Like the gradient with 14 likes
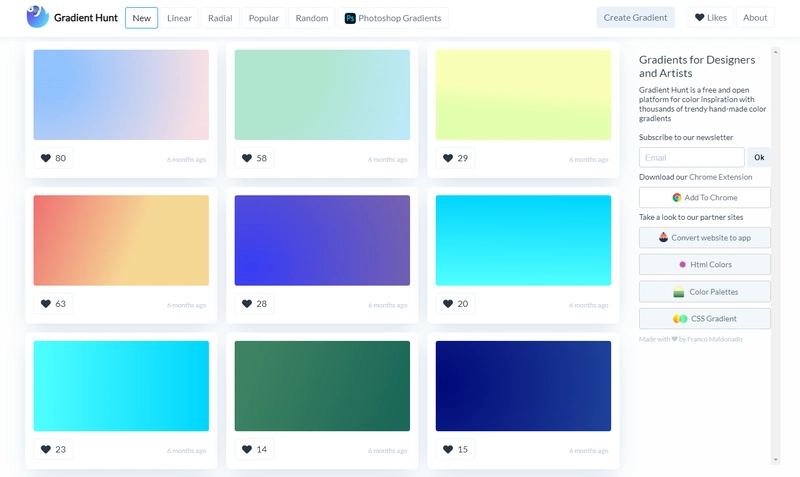This screenshot has width=800, height=477. [254, 449]
